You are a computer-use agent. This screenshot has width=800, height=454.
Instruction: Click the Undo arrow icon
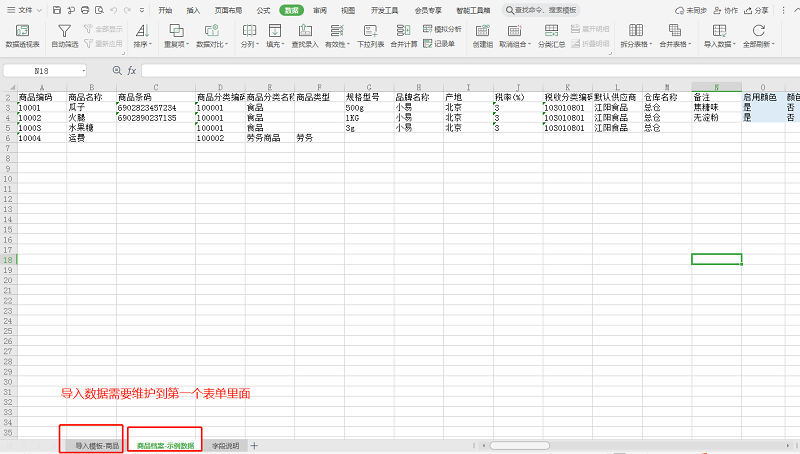click(x=114, y=10)
